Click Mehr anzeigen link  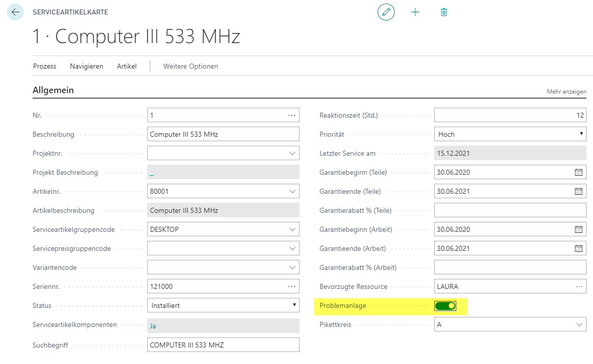coord(566,92)
